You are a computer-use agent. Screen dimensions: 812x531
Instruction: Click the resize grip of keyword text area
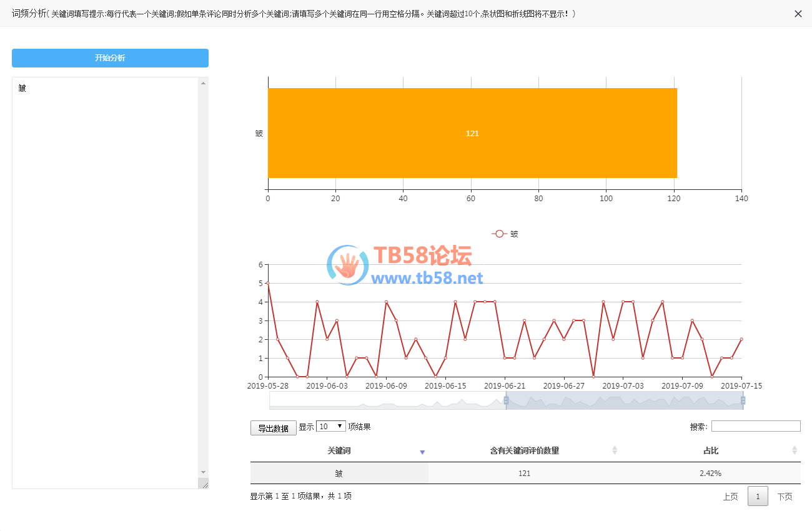tap(203, 484)
